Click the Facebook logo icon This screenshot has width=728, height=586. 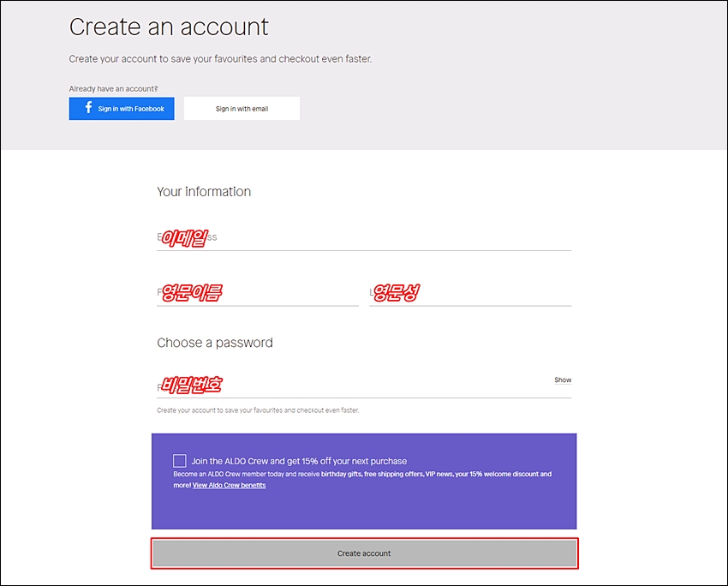[x=88, y=108]
